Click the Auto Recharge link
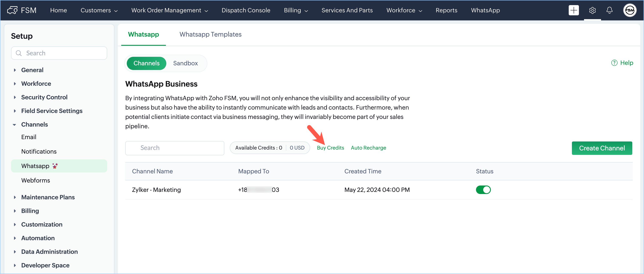644x274 pixels. [x=368, y=148]
